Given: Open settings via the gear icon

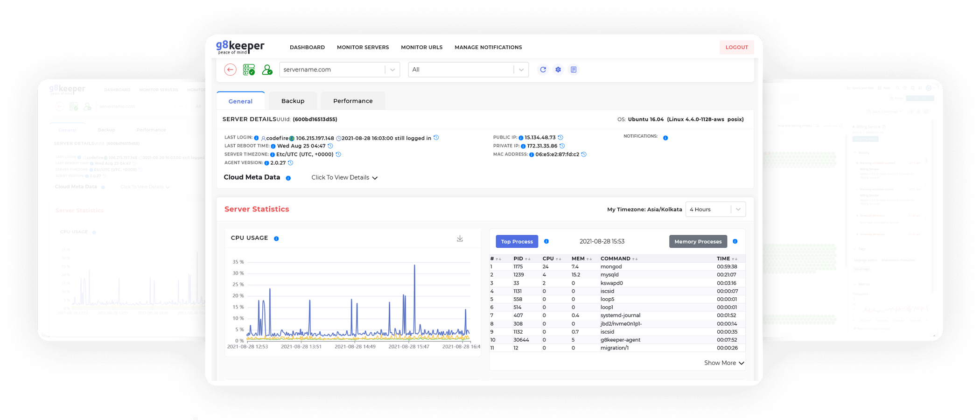Looking at the screenshot, I should pyautogui.click(x=558, y=70).
